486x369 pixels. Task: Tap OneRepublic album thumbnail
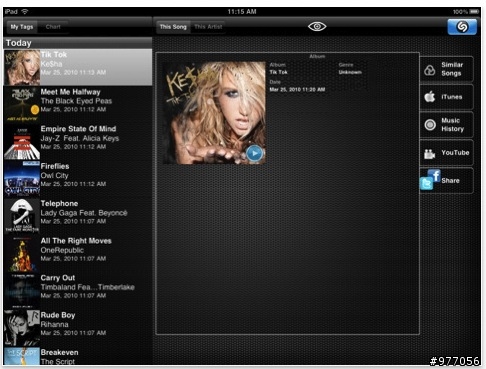click(22, 254)
